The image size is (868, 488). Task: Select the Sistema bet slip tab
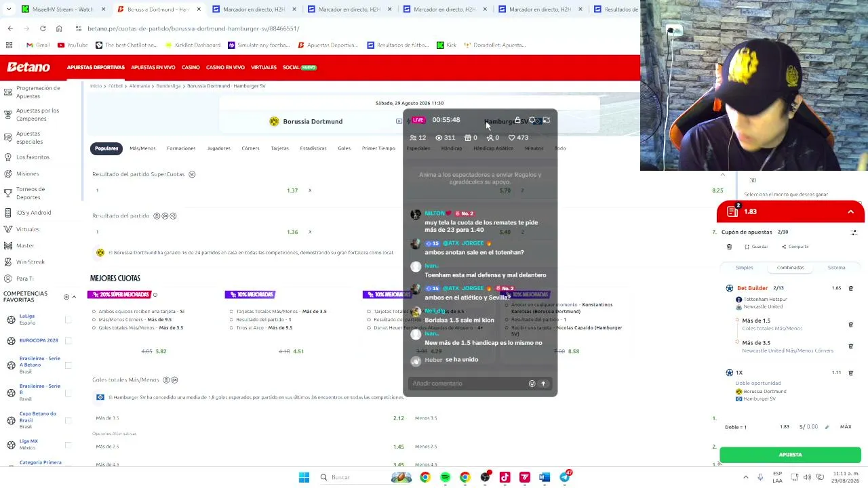click(836, 268)
